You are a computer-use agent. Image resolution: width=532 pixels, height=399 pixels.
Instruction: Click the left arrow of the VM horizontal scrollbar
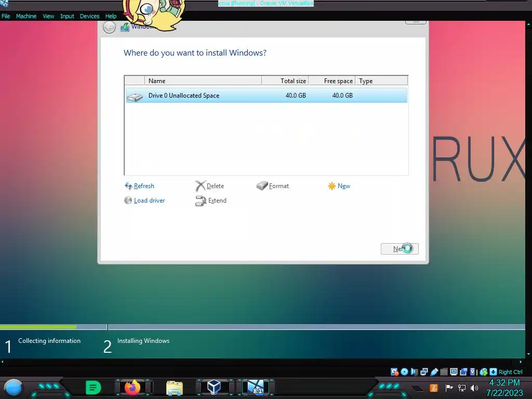3,362
